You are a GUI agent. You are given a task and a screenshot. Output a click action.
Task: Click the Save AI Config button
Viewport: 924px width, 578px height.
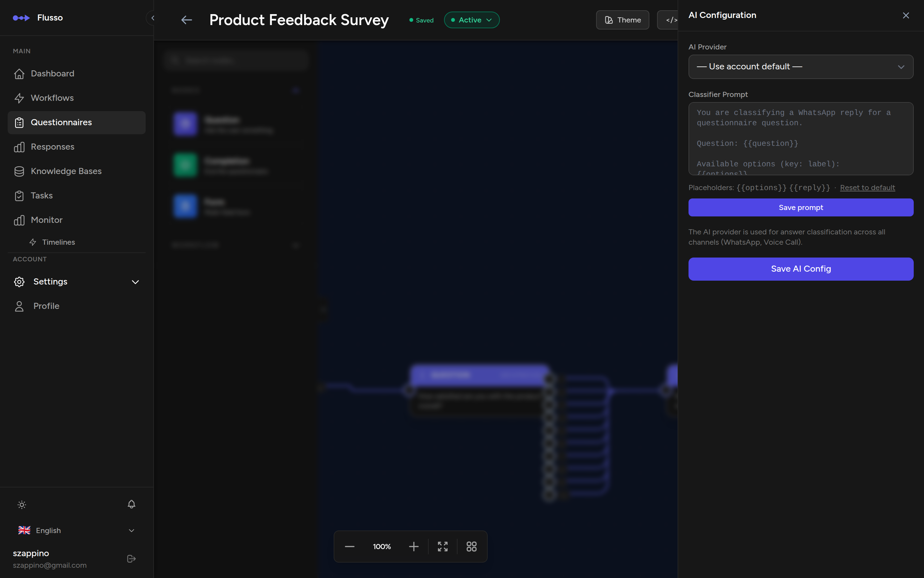pos(801,269)
